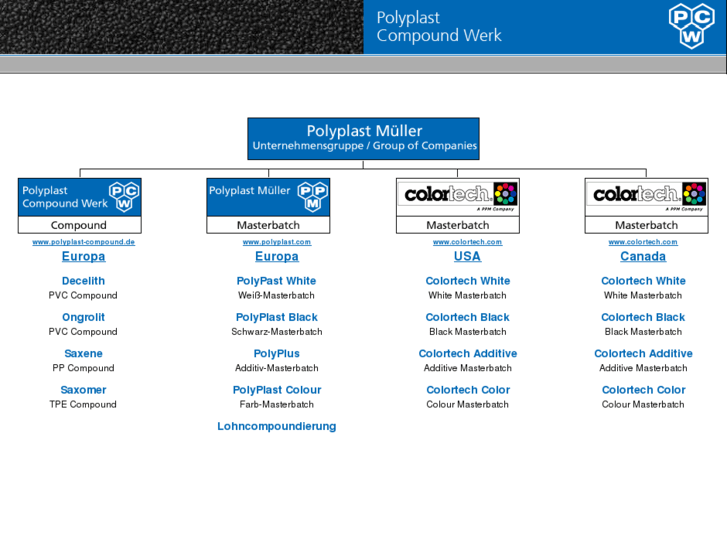Image resolution: width=727 pixels, height=545 pixels.
Task: Click Colortech White in Canada column
Action: tap(643, 281)
